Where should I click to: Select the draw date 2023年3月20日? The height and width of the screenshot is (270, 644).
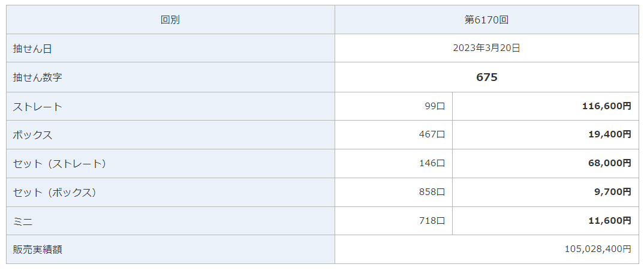pyautogui.click(x=486, y=48)
